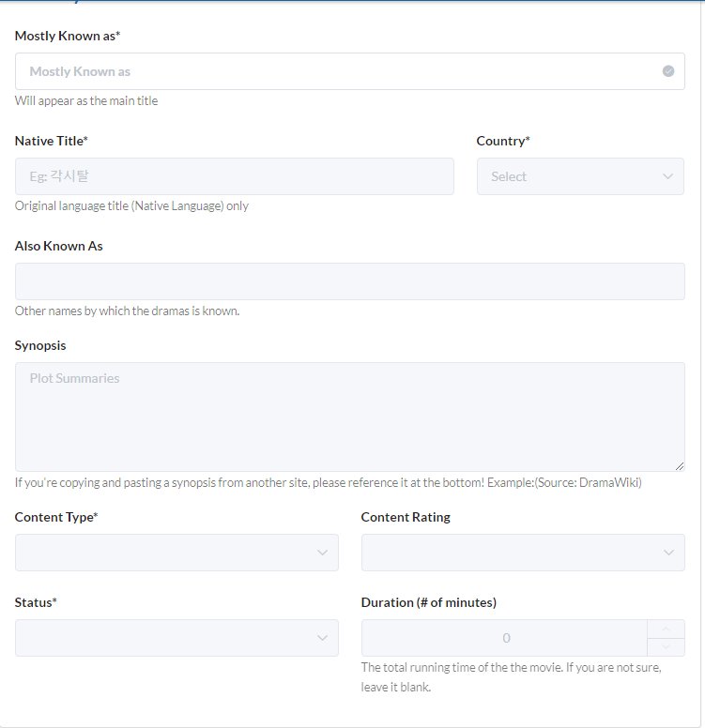The height and width of the screenshot is (728, 705).
Task: Click inside the Plot Summaries textarea
Action: coord(350,417)
